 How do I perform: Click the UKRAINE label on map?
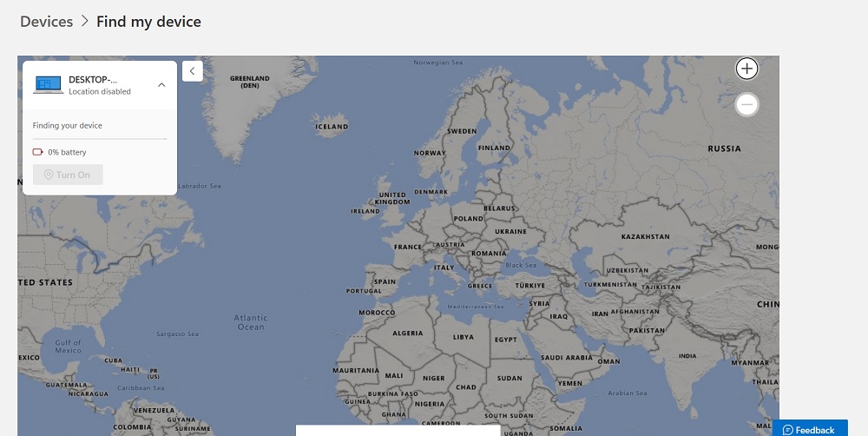(x=510, y=231)
